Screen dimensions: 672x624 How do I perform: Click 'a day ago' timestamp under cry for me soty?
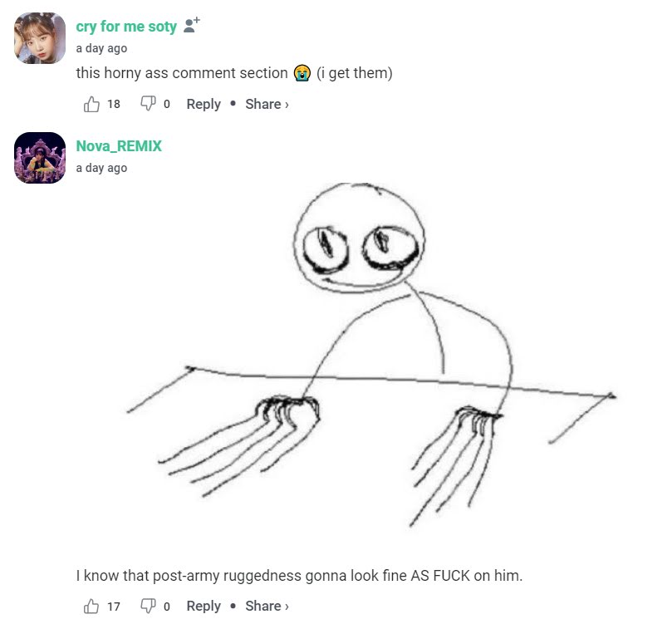(x=101, y=48)
